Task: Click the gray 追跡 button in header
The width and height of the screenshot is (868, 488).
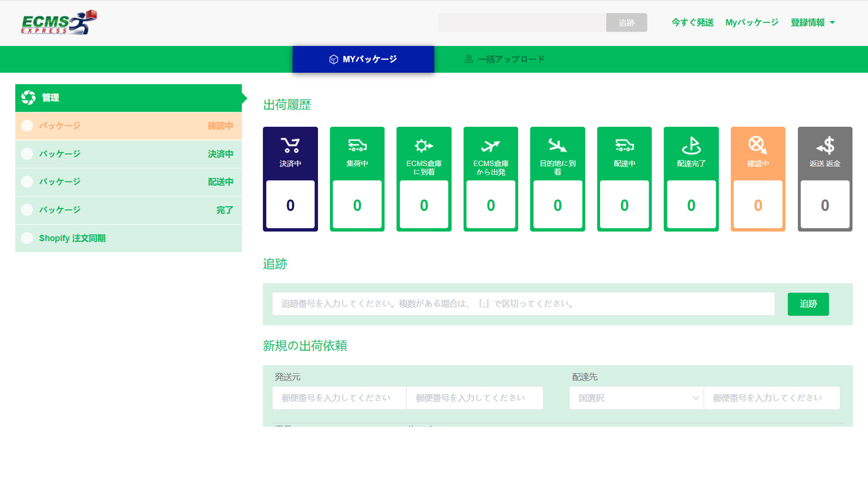Action: tap(627, 23)
